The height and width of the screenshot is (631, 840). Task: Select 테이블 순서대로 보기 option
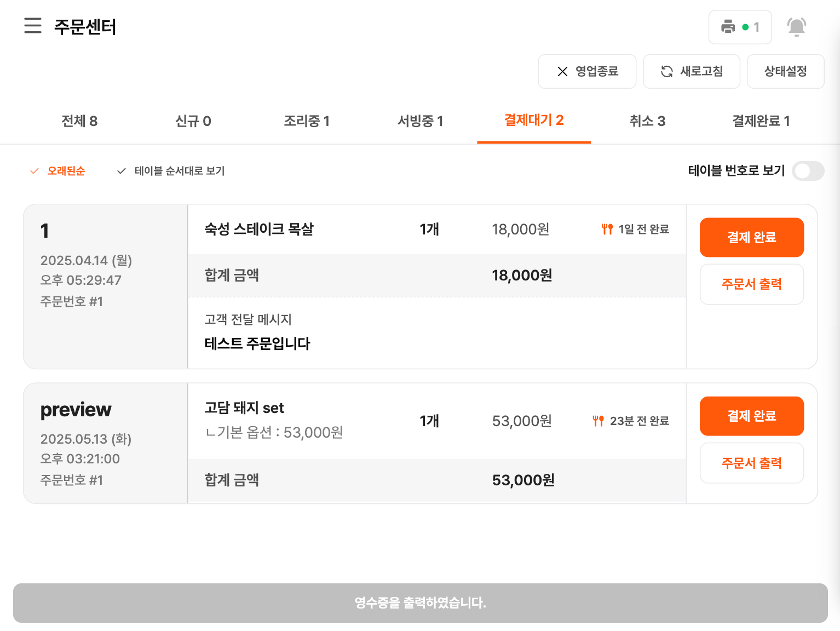171,171
